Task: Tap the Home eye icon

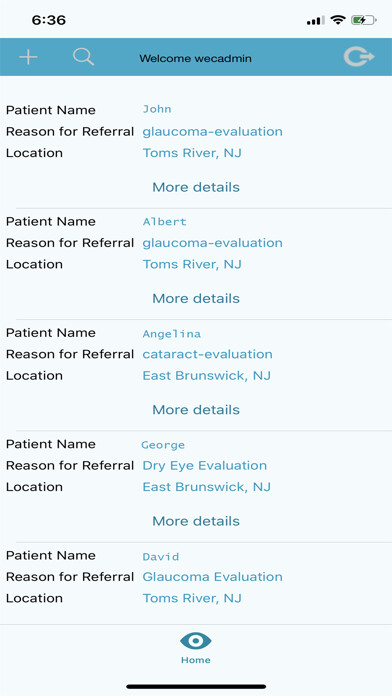Action: point(195,641)
